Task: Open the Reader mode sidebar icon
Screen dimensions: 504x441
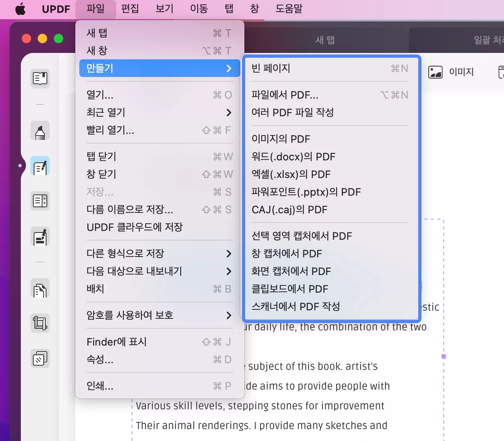Action: [40, 78]
